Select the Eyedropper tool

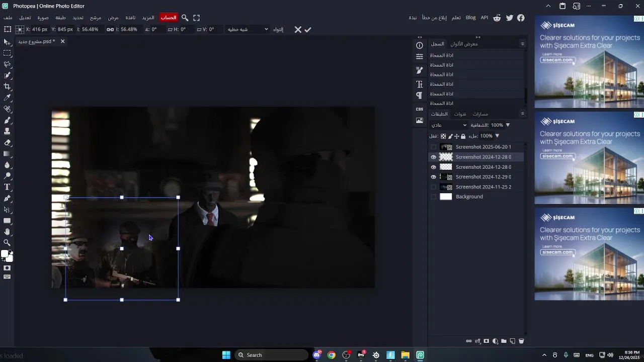[x=7, y=98]
